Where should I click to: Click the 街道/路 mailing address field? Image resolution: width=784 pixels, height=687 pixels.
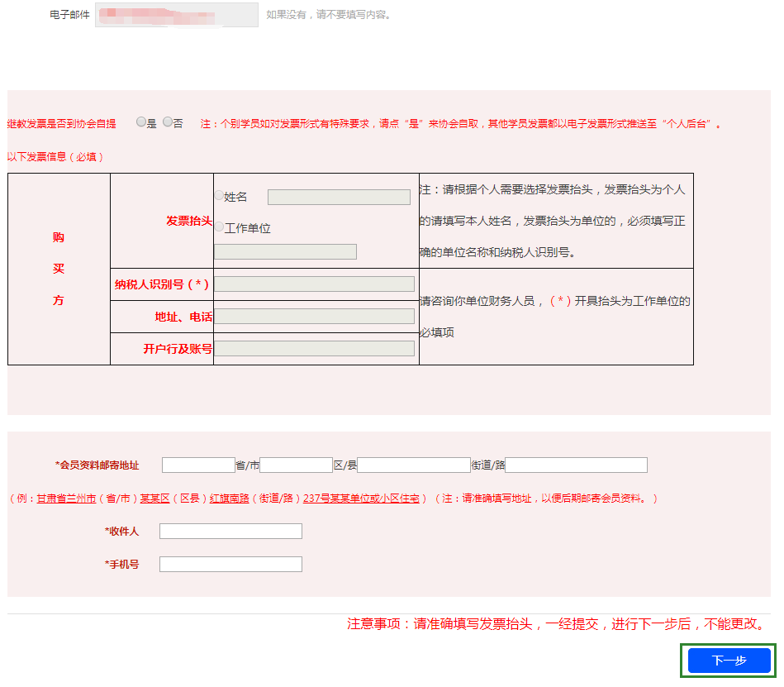414,465
